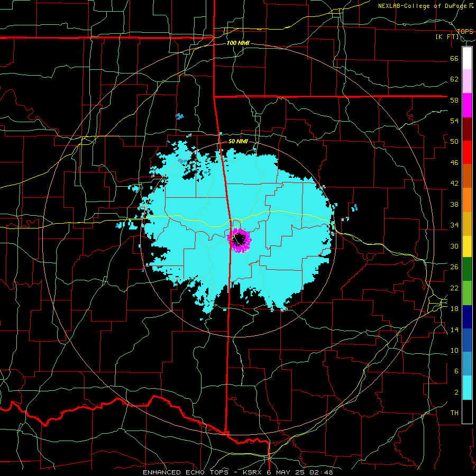Click the dark red band near 54
Image resolution: width=476 pixels, height=476 pixels.
coord(467,130)
